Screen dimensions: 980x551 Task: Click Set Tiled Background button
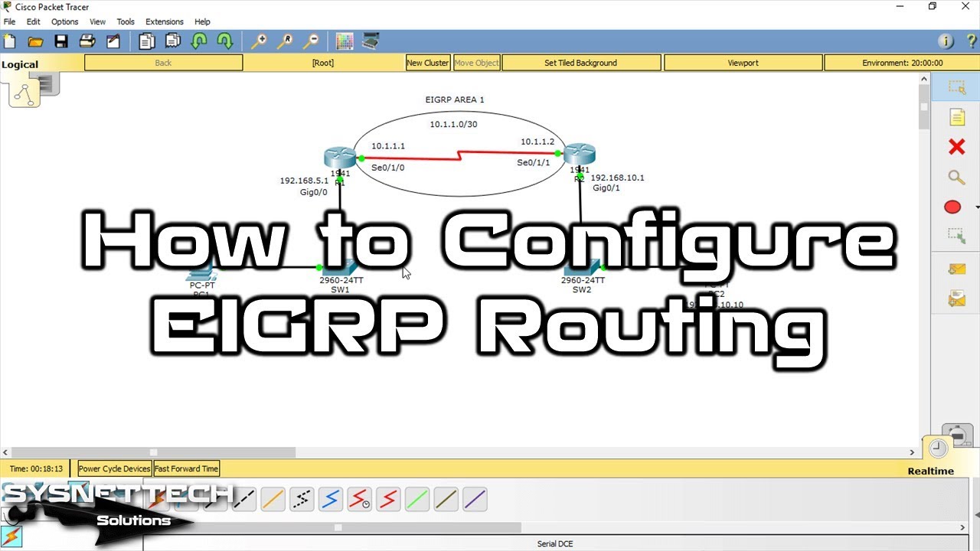point(581,63)
